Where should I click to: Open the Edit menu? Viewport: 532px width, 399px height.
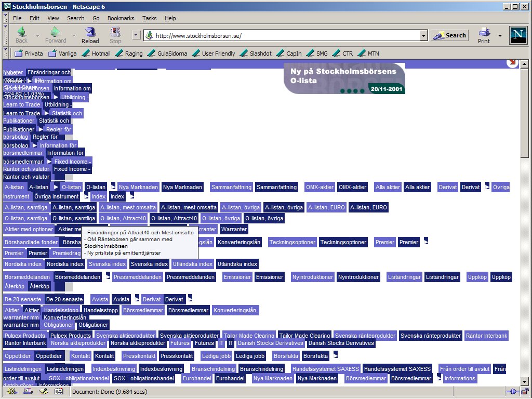pyautogui.click(x=35, y=18)
